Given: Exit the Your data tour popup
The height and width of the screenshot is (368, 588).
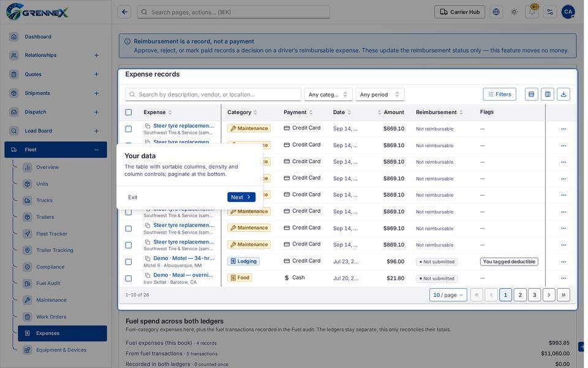Looking at the screenshot, I should 133,197.
